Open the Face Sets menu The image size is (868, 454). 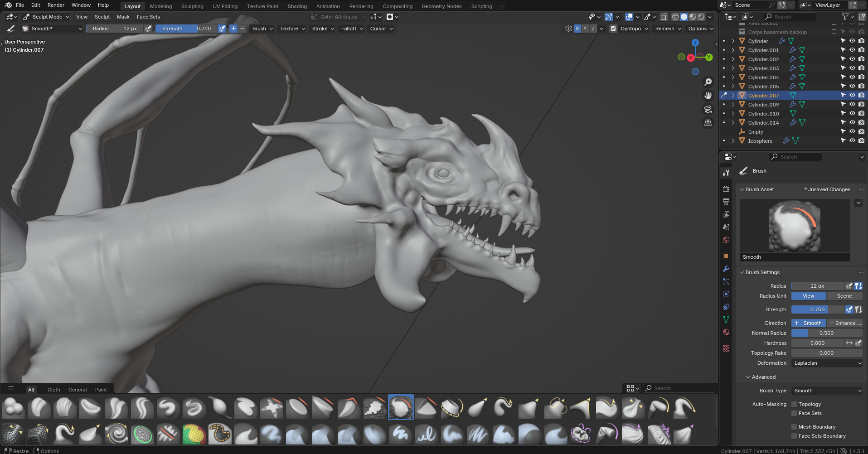pyautogui.click(x=148, y=17)
